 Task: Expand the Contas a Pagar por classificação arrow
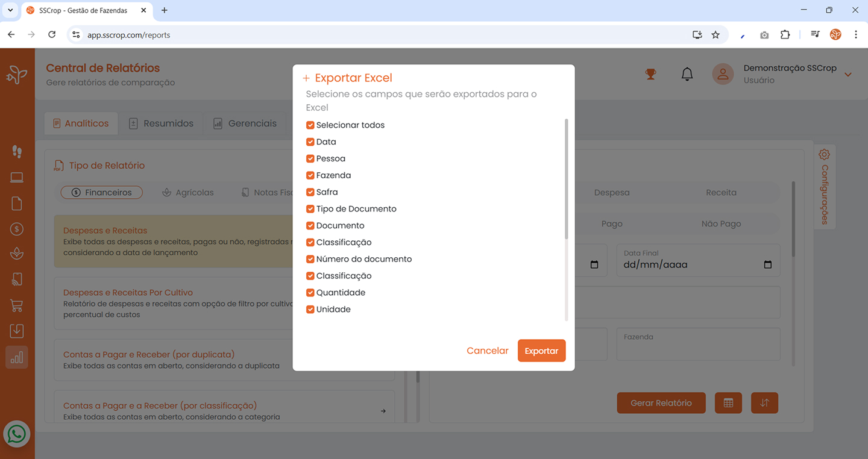(x=383, y=411)
